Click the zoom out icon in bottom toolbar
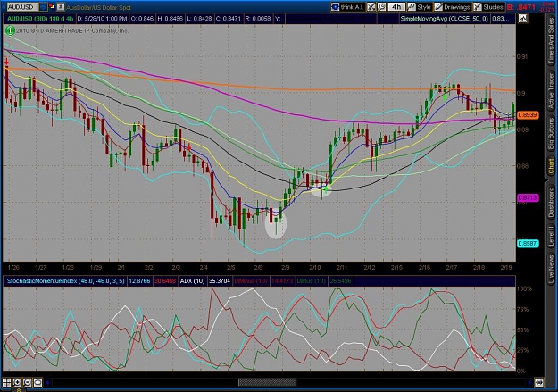Viewport: 558px width, 392px height. tap(28, 383)
